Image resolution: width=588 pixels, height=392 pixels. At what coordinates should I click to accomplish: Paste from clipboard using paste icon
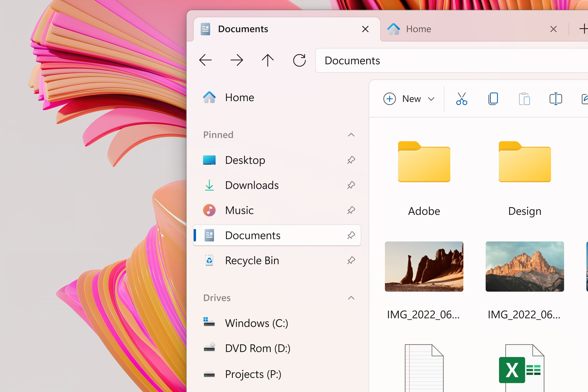[524, 99]
